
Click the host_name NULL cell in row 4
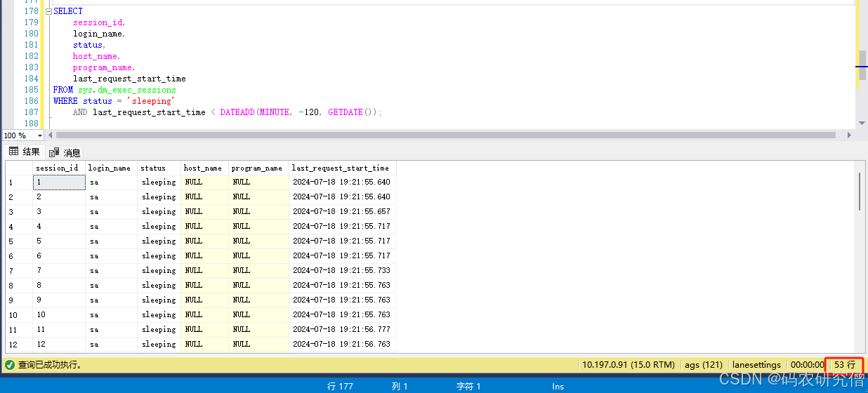205,227
